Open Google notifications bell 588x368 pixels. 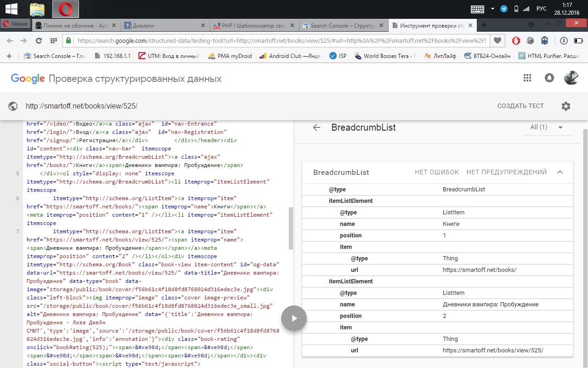(549, 78)
